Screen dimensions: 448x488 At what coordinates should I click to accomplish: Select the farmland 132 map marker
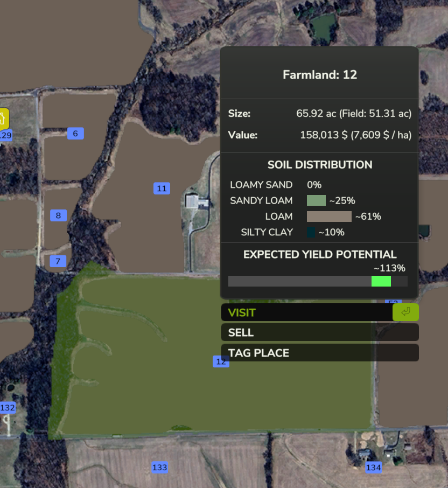click(x=8, y=408)
